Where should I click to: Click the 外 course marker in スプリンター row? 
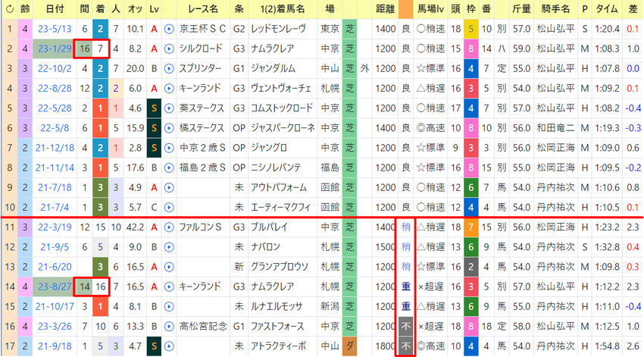point(364,69)
